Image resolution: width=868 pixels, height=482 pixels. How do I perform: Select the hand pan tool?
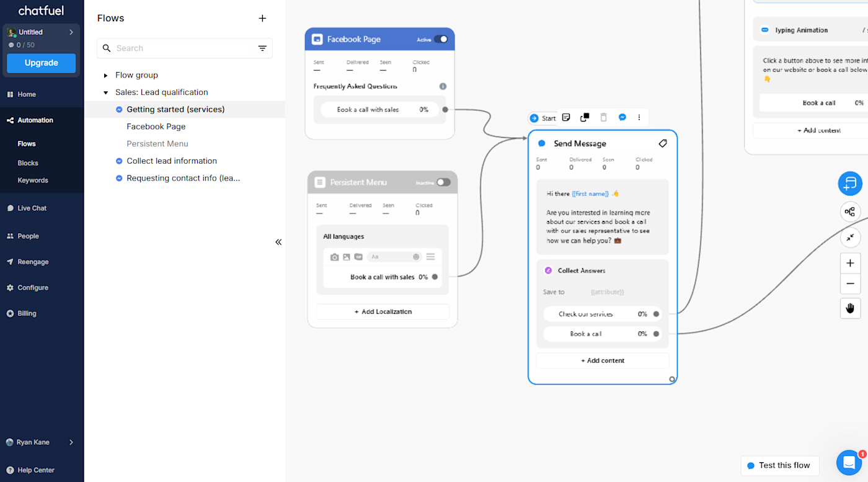tap(850, 308)
